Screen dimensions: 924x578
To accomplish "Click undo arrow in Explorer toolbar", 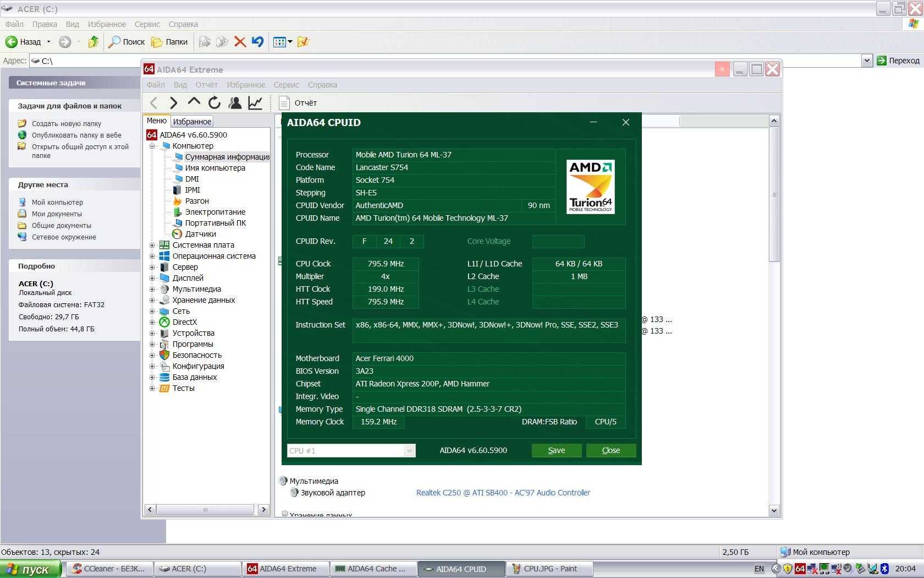I will tap(257, 42).
